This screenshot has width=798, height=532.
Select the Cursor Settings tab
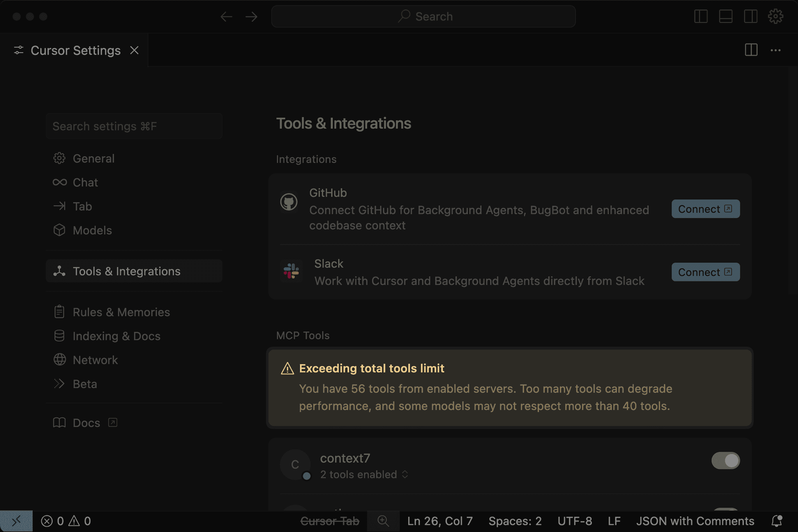click(x=74, y=50)
